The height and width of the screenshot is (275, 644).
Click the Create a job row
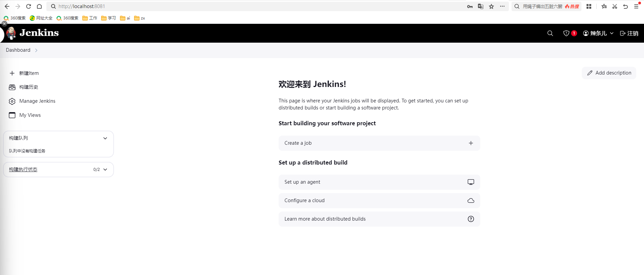pyautogui.click(x=379, y=143)
